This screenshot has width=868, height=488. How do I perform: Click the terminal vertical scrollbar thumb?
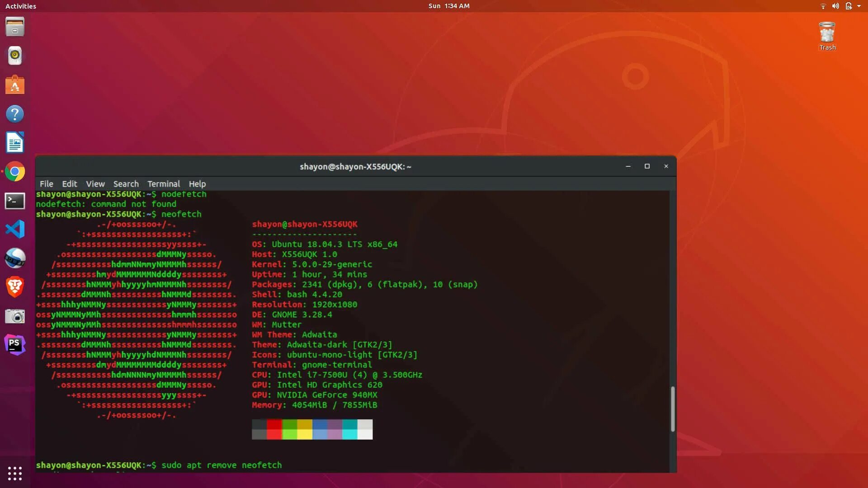672,409
